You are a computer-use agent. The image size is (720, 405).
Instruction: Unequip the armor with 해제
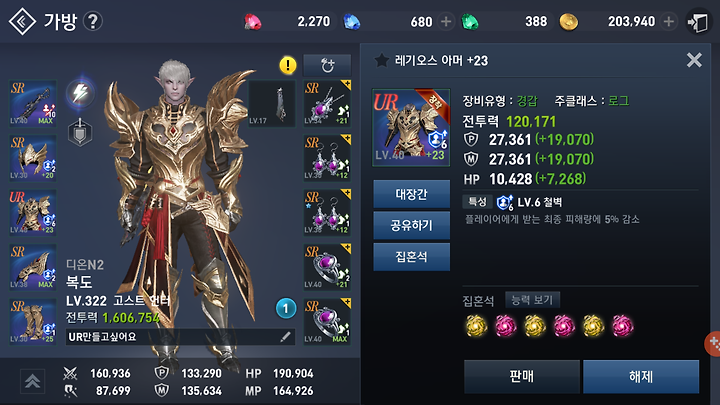(641, 377)
